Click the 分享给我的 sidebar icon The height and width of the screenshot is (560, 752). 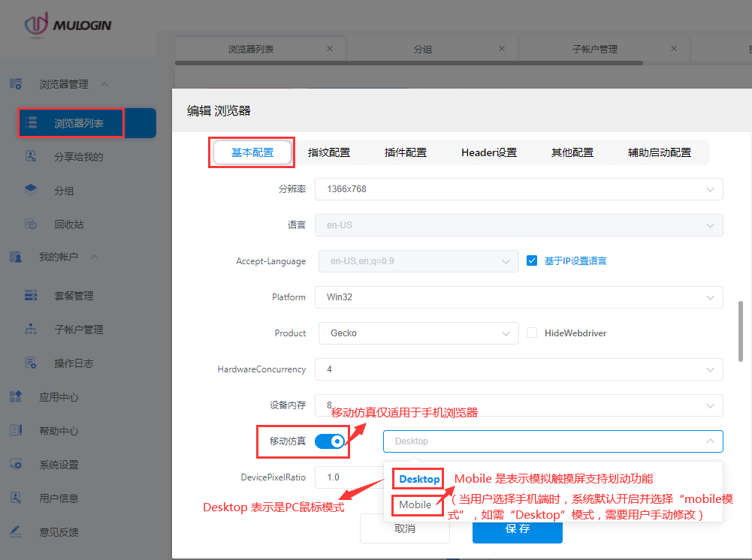point(31,157)
